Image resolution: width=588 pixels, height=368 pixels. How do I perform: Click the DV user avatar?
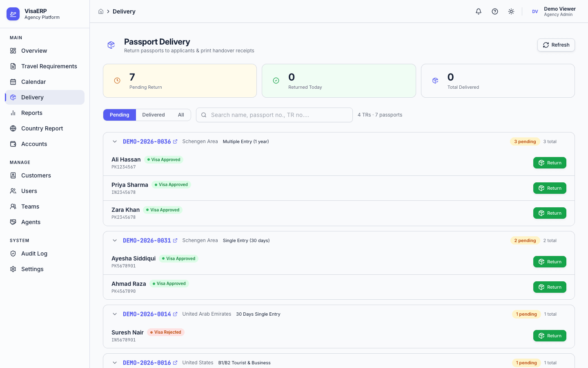535,11
